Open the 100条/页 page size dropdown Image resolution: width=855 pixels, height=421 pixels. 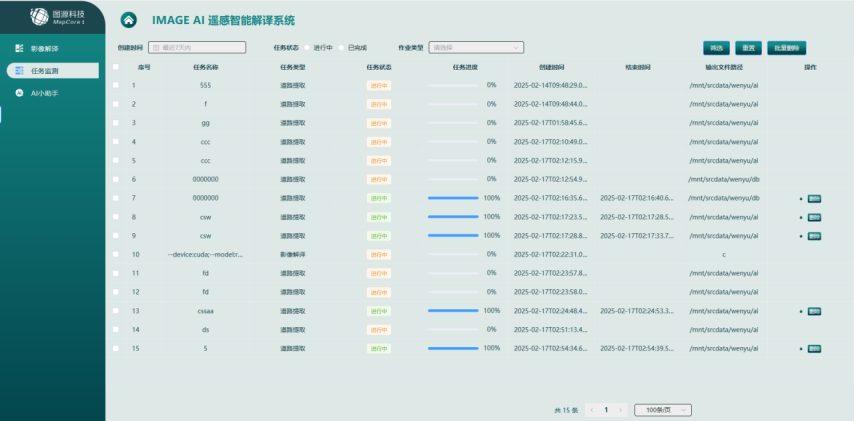pyautogui.click(x=664, y=409)
